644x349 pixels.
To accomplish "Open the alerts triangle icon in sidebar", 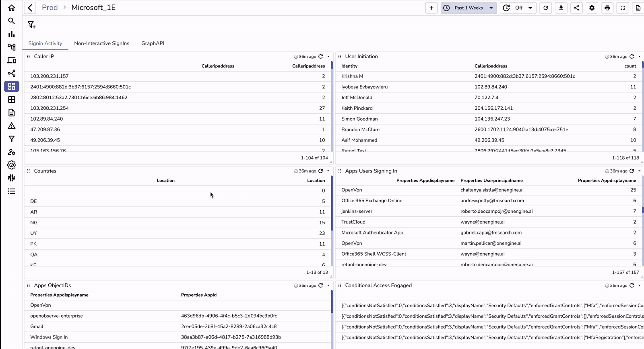I will click(x=12, y=126).
